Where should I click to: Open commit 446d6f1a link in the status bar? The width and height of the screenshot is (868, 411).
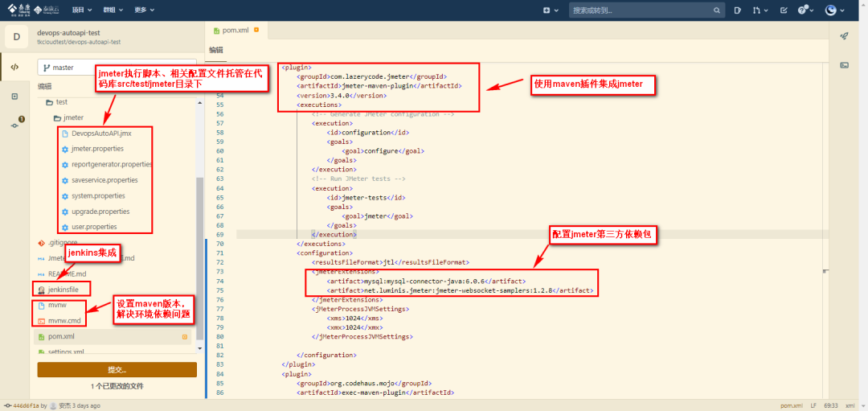27,405
